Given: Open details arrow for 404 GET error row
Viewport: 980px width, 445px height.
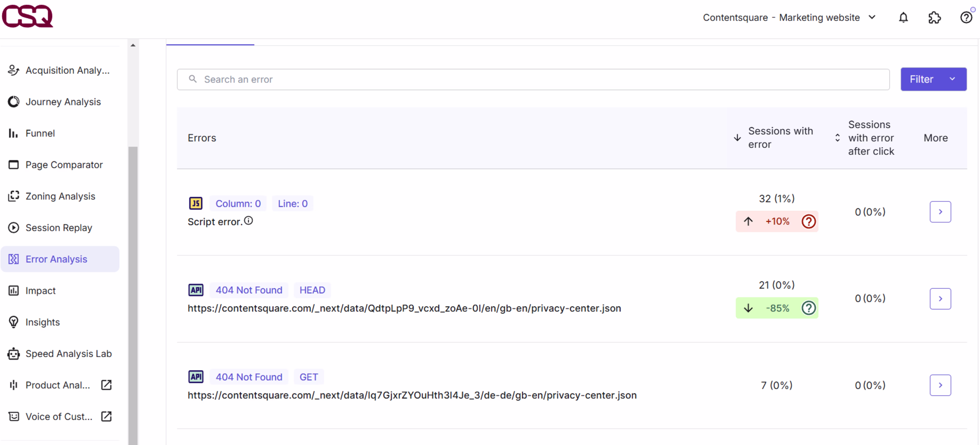Looking at the screenshot, I should tap(940, 385).
